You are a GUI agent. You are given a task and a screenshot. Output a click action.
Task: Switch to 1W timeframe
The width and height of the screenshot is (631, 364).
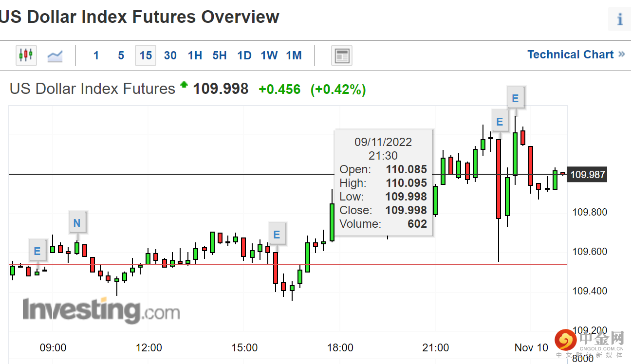tap(269, 55)
